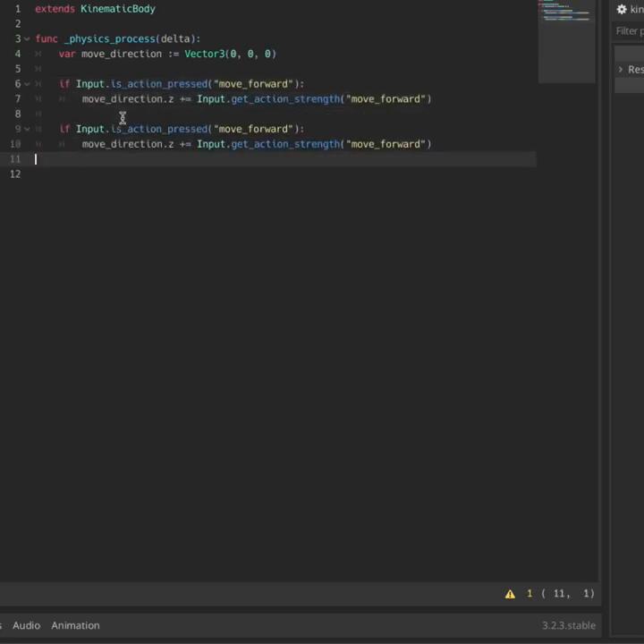Open the Audio bottom panel tab
The width and height of the screenshot is (644, 644).
(26, 625)
